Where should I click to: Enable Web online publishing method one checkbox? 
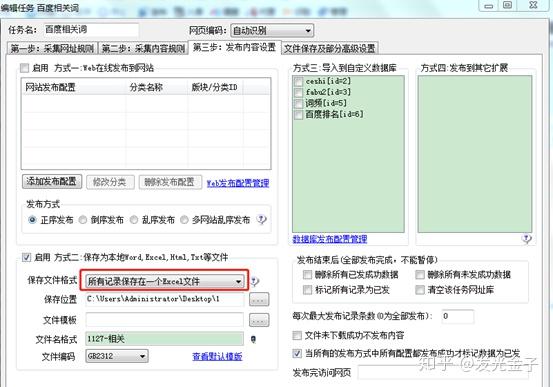[x=24, y=68]
